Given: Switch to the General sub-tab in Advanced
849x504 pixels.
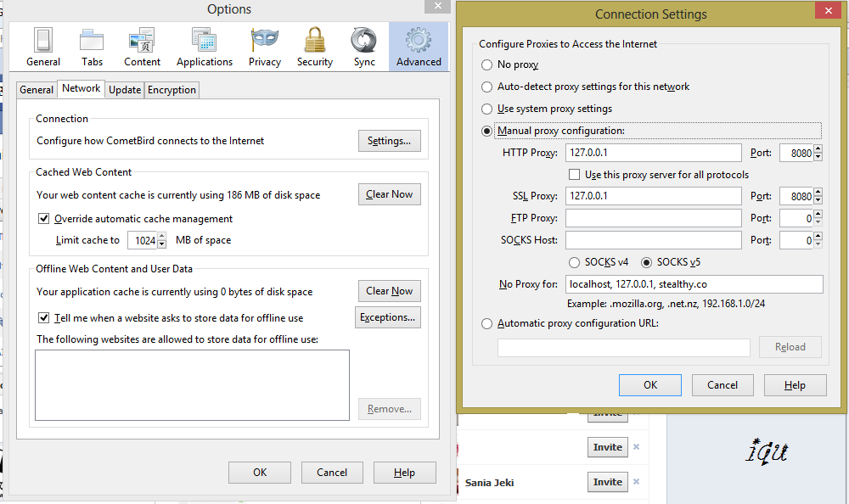Looking at the screenshot, I should [37, 90].
